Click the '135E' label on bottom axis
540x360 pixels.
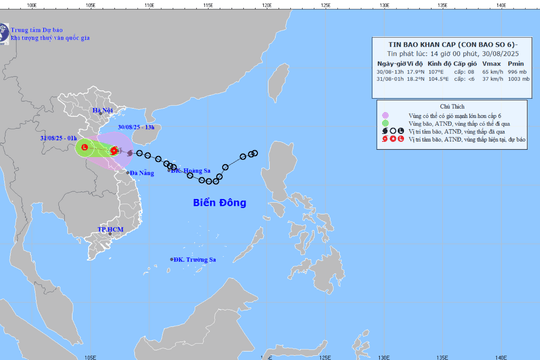point(442,357)
